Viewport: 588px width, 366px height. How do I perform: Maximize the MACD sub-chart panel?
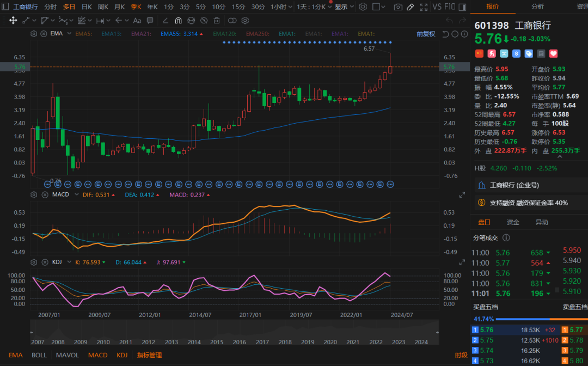463,194
